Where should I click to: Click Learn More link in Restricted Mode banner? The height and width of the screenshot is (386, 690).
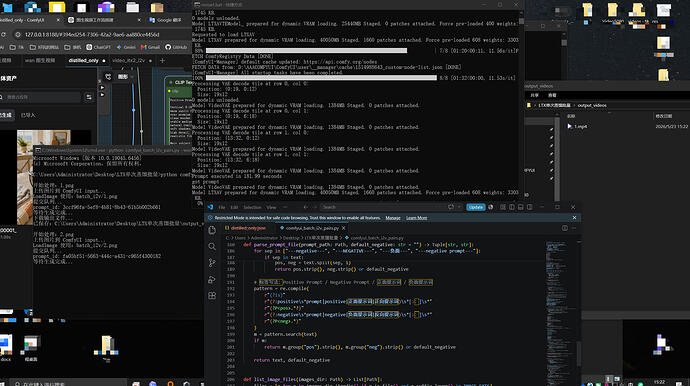tap(416, 218)
